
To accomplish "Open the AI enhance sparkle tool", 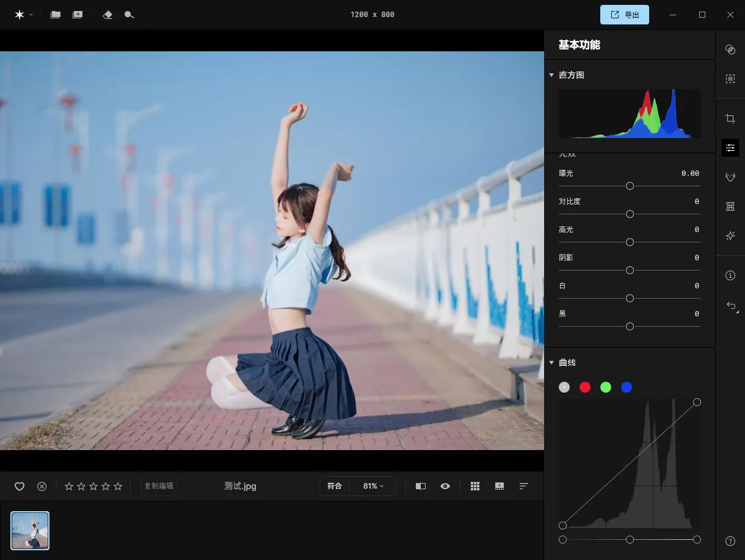I will click(730, 236).
